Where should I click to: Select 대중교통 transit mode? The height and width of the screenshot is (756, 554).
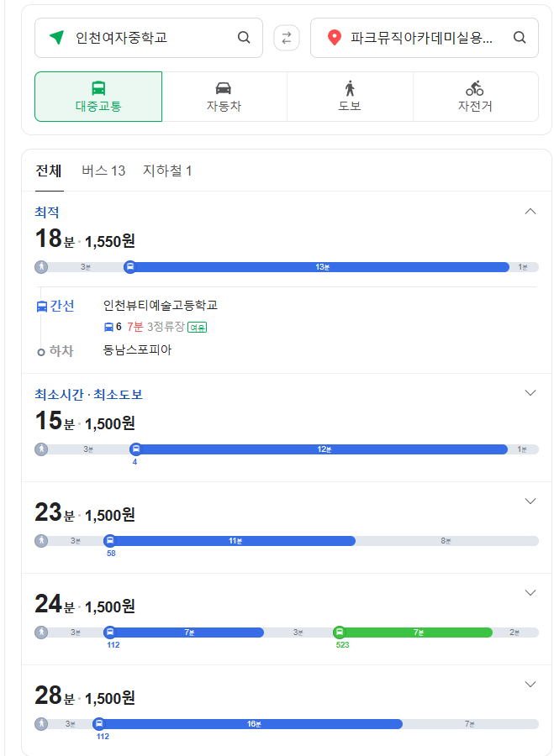tap(98, 97)
